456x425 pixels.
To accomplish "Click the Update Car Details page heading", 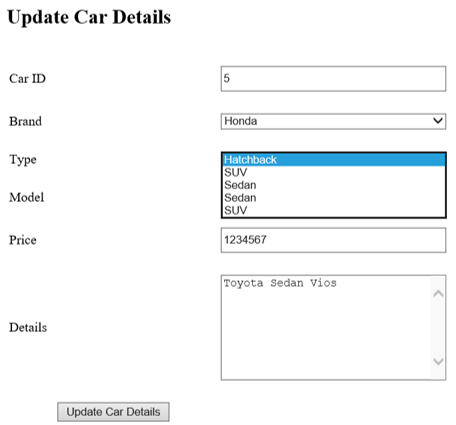I will pos(89,17).
